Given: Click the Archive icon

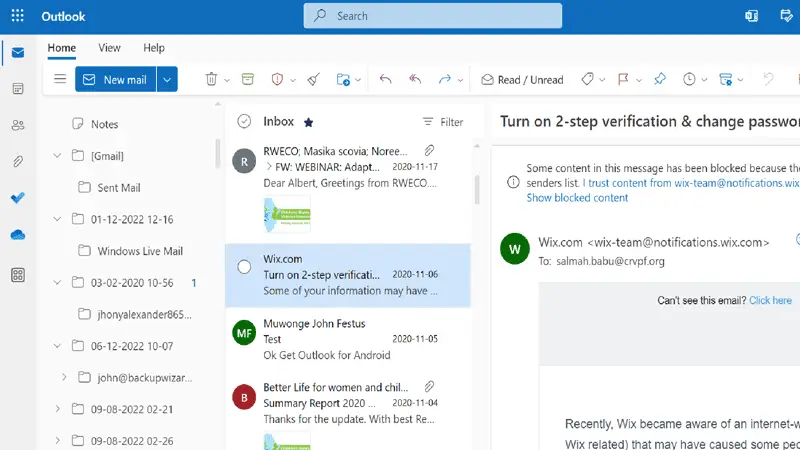Looking at the screenshot, I should (x=247, y=79).
